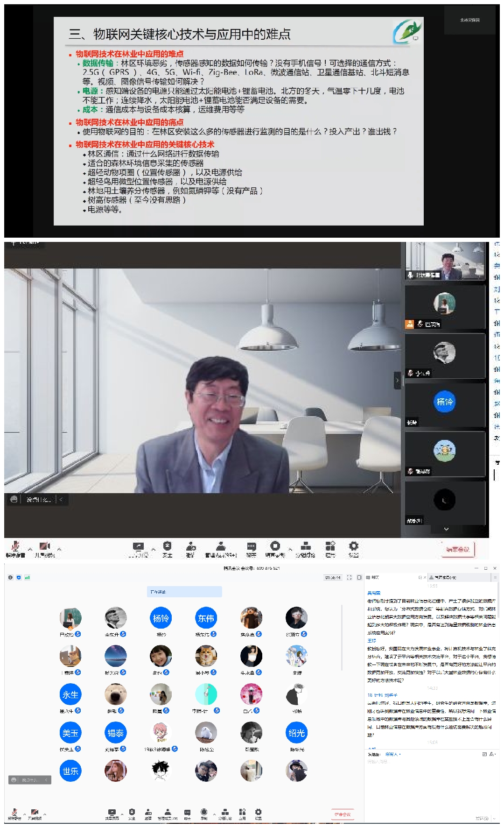Open Settings gear in the gallery window toolbar
This screenshot has width=504, height=828.
click(258, 814)
